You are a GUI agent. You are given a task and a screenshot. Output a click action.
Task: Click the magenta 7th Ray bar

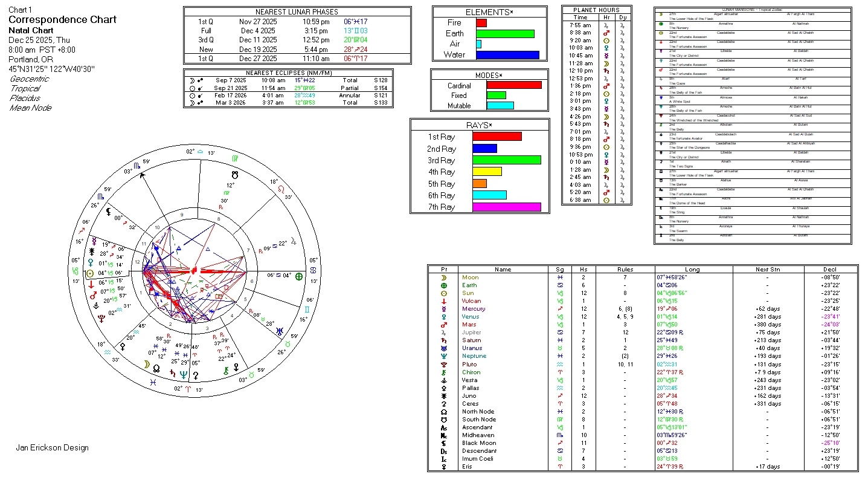coord(506,207)
